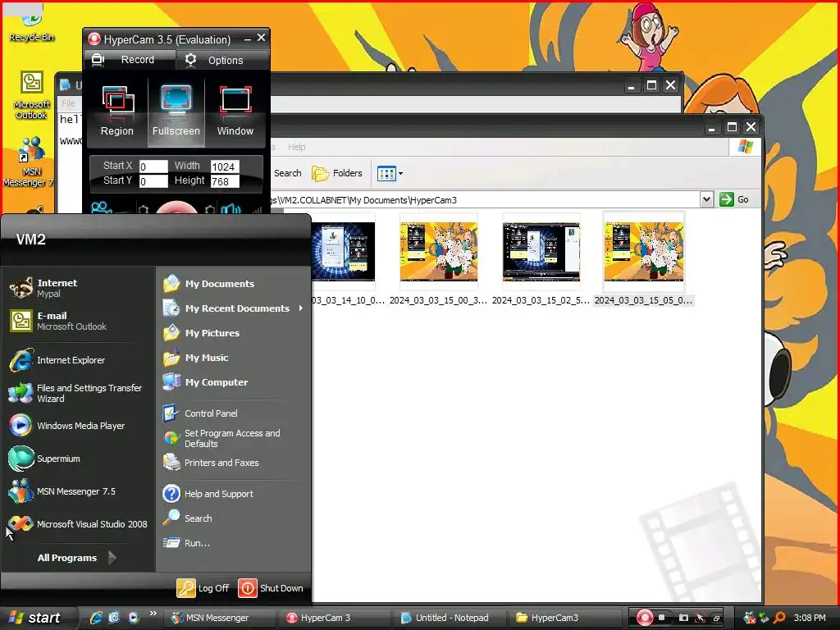Click the HyperCam stop button in taskbar
Viewport: 840px width, 630px height.
[x=662, y=618]
